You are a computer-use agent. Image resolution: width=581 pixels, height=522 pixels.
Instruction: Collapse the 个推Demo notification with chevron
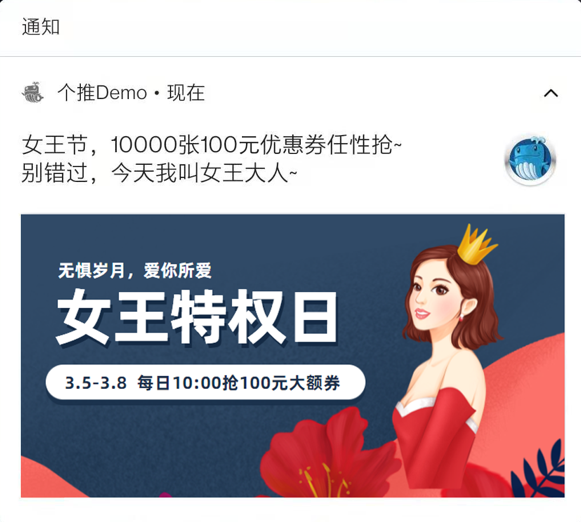click(551, 93)
